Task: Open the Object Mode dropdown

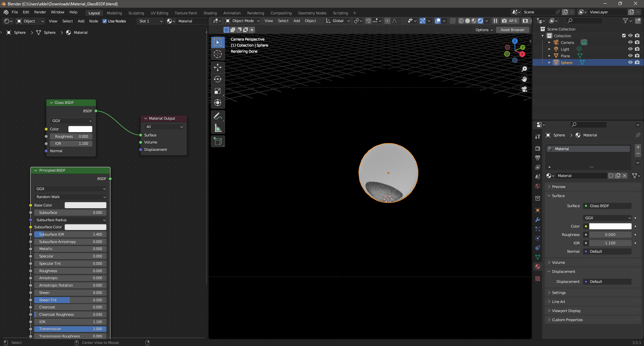Action: click(242, 20)
